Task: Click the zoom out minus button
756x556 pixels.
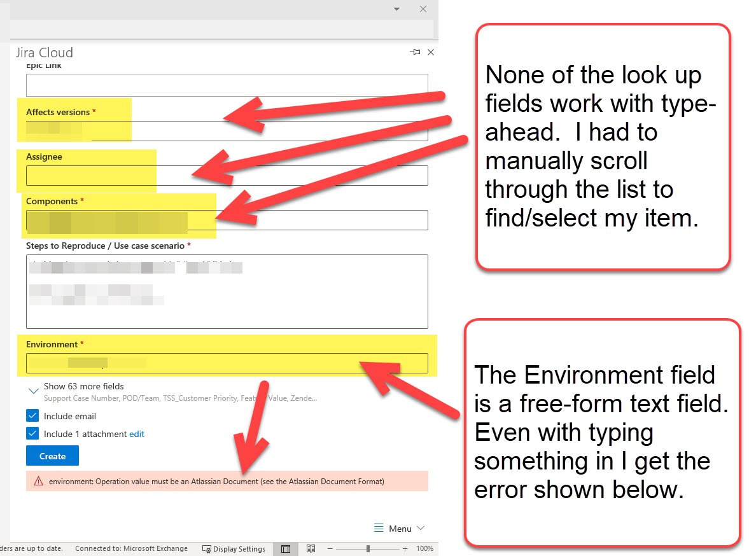Action: 330,549
